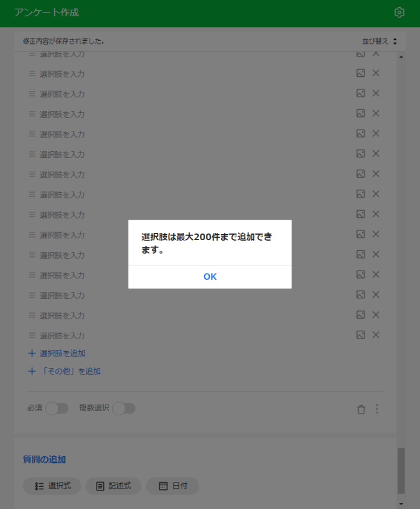Viewport: 420px width, 509px height.
Task: Click the scrollbar down arrow at bottom
Action: (x=401, y=504)
